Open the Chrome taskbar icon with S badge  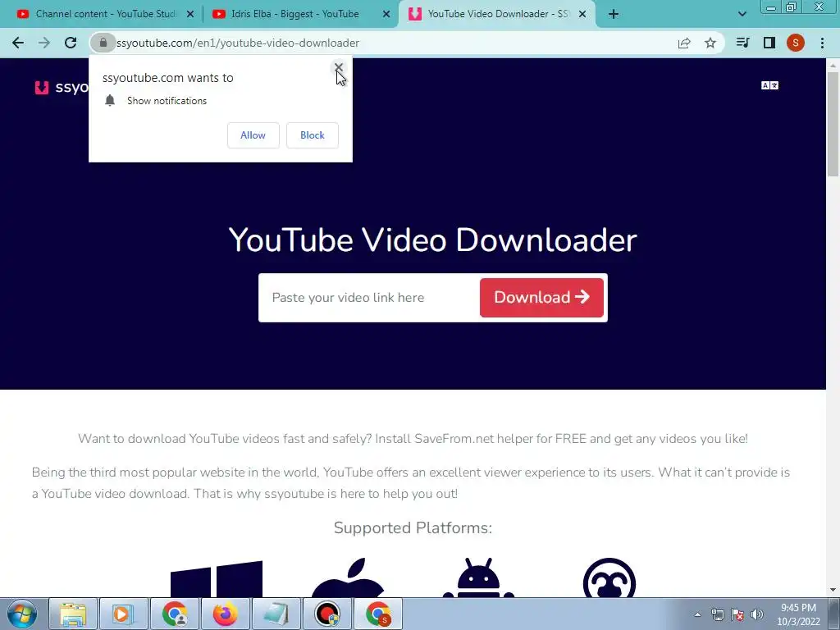tap(378, 614)
